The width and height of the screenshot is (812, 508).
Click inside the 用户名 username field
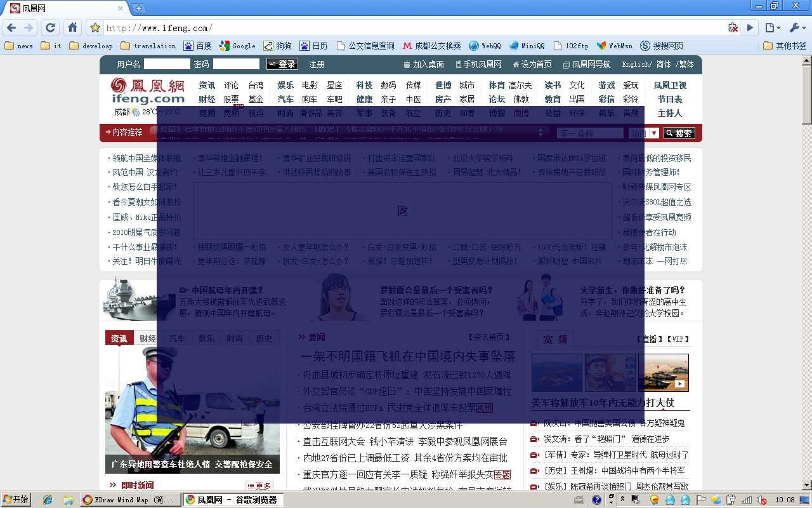click(x=167, y=64)
